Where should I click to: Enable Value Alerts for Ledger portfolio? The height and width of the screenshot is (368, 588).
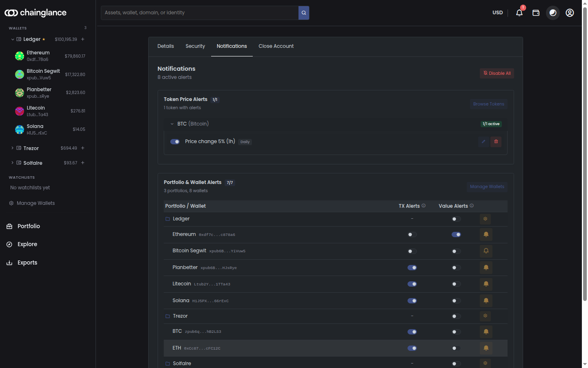pos(456,219)
